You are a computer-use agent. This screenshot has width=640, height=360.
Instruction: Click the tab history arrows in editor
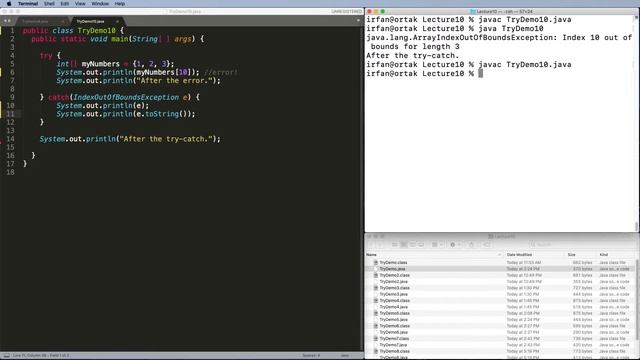coord(7,21)
